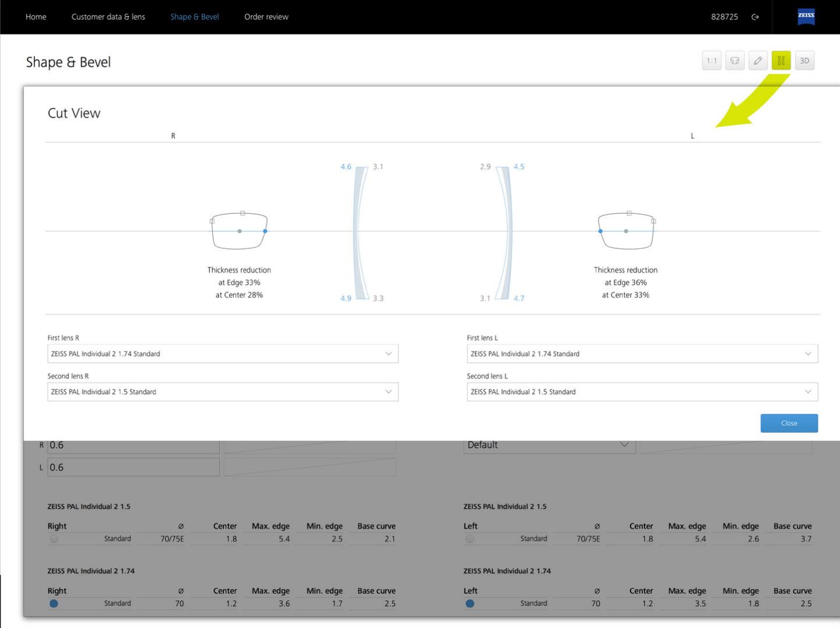840x628 pixels.
Task: Open the frame shape view icon
Action: (734, 60)
